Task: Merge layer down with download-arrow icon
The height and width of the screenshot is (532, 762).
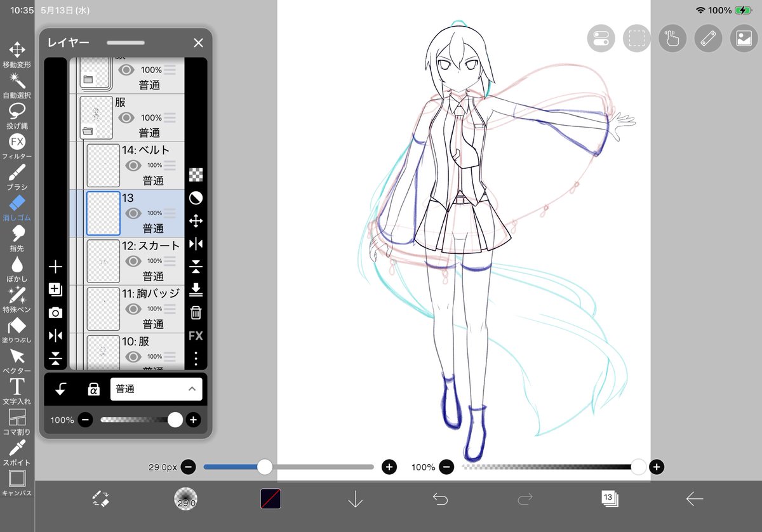Action: coord(196,289)
